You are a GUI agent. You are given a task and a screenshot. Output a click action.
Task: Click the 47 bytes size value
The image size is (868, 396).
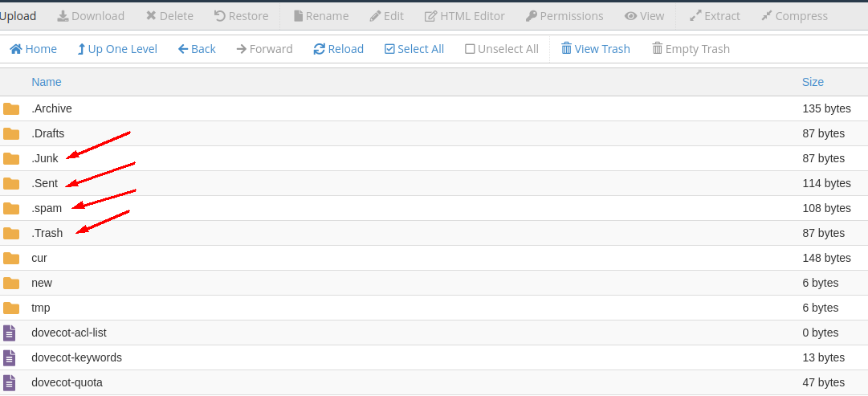[x=824, y=382]
